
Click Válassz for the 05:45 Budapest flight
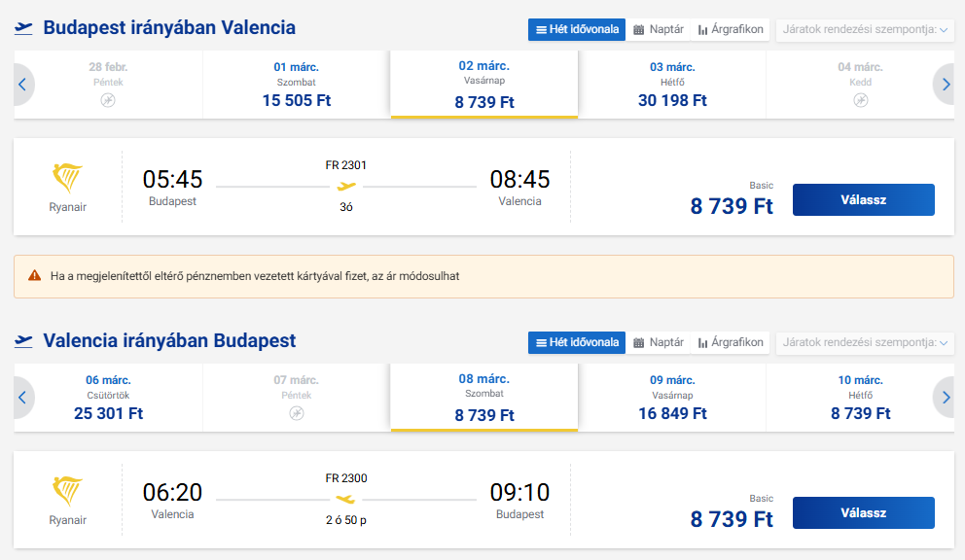pyautogui.click(x=864, y=200)
